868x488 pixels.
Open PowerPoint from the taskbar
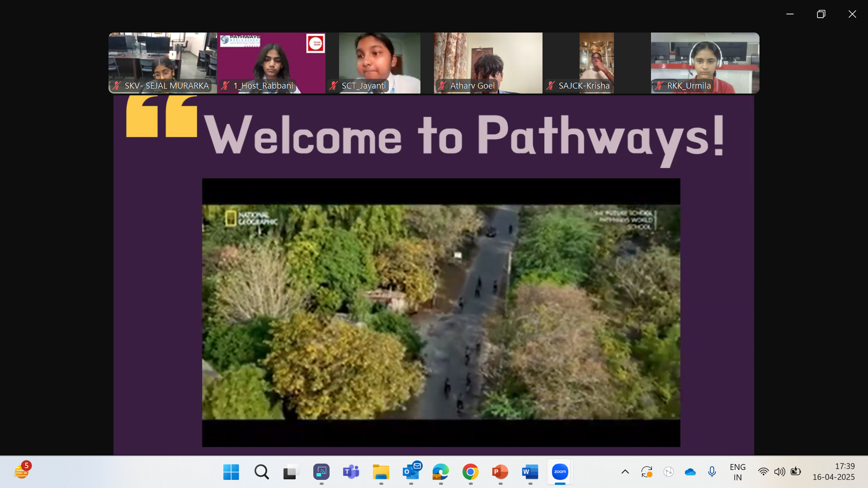pos(500,472)
